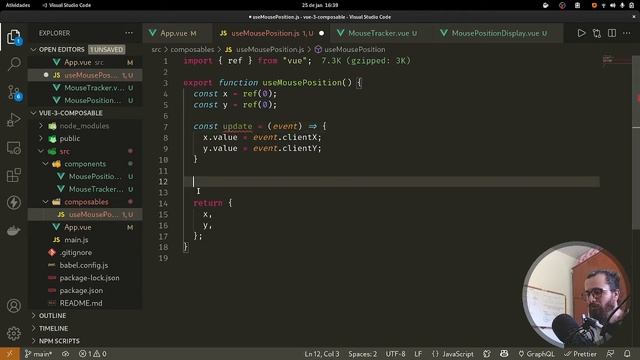The height and width of the screenshot is (360, 640).
Task: Open the Extensions view icon
Action: click(x=14, y=176)
